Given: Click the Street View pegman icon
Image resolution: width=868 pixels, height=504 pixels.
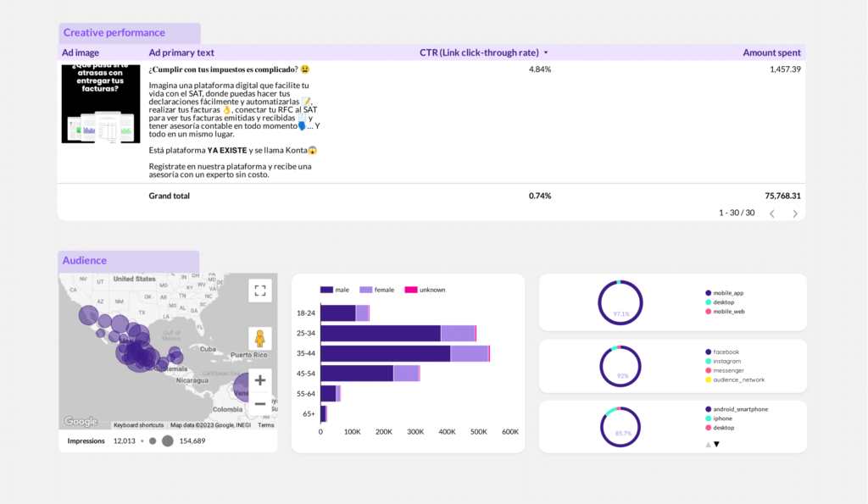Looking at the screenshot, I should (260, 339).
